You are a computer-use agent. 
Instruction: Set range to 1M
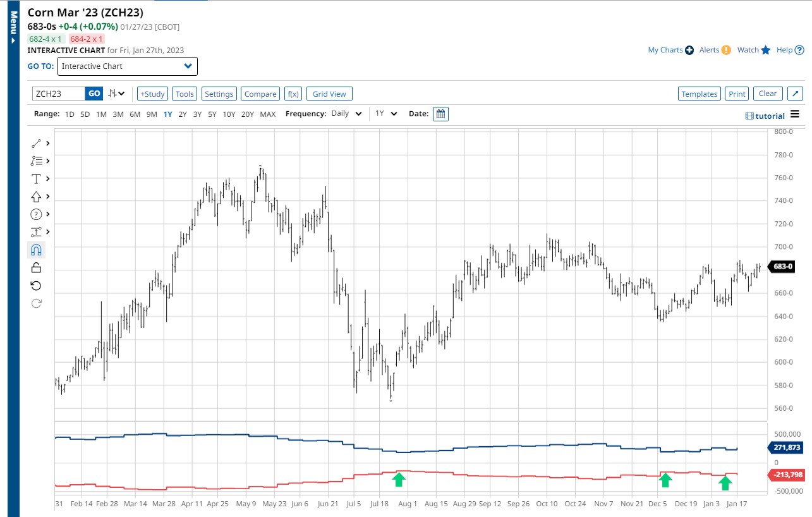[101, 114]
